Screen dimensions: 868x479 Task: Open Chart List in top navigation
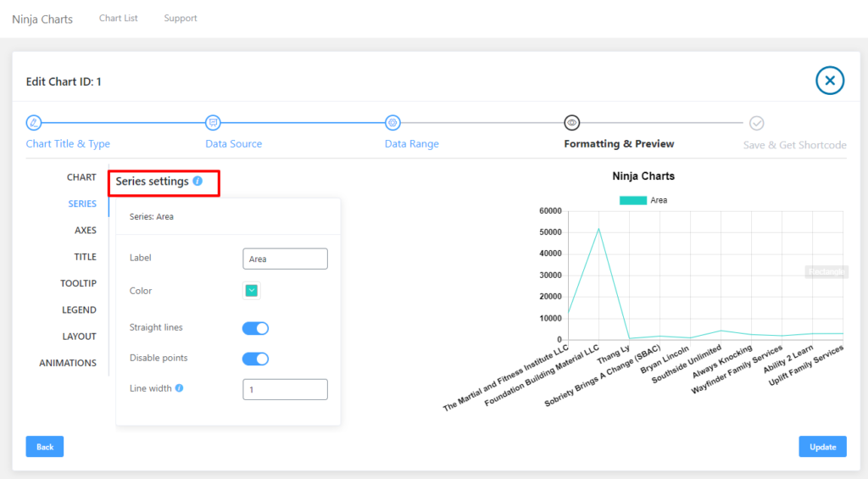(x=119, y=18)
